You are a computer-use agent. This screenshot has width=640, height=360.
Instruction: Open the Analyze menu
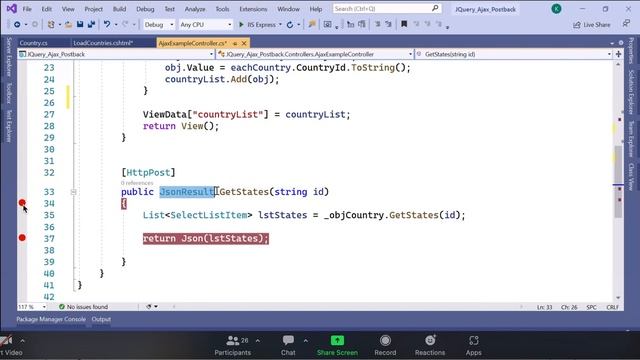click(x=195, y=9)
